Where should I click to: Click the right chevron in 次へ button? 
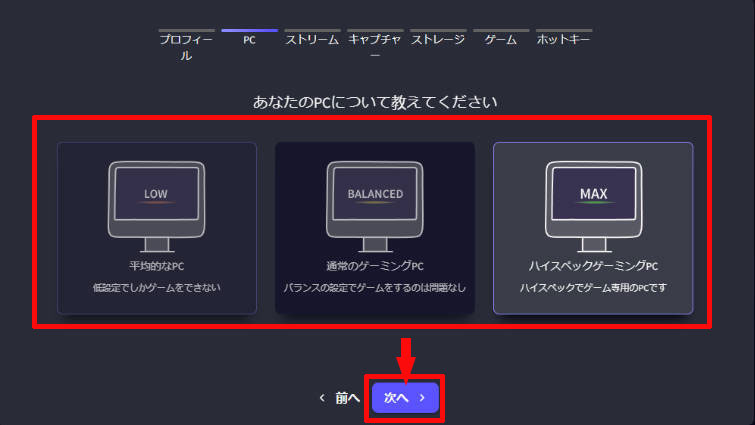click(x=423, y=398)
